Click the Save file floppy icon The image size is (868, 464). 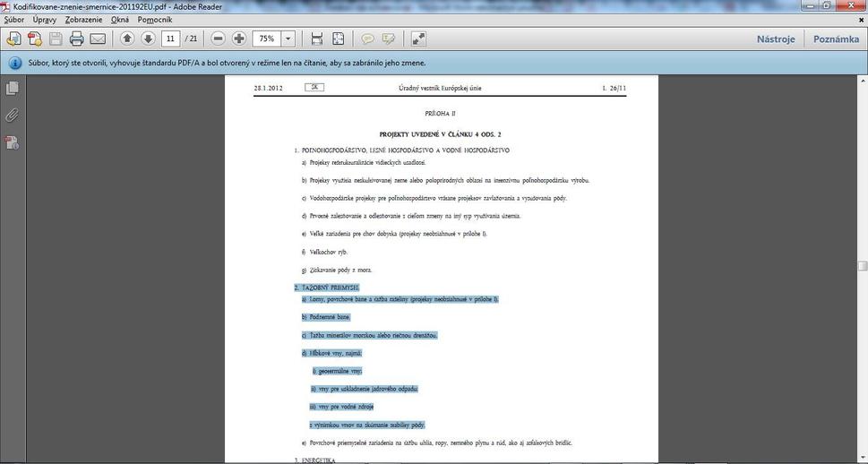pyautogui.click(x=56, y=39)
